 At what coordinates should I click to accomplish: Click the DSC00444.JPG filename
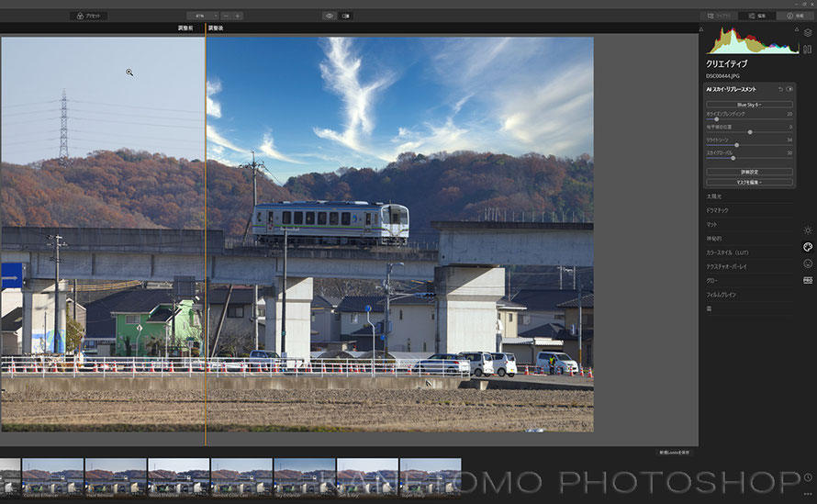pyautogui.click(x=722, y=76)
